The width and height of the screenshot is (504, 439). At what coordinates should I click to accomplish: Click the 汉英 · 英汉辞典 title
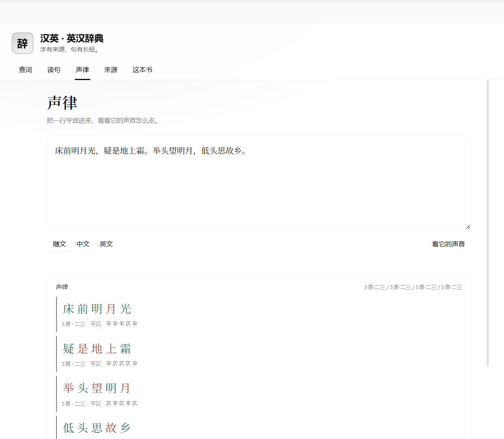[x=72, y=38]
